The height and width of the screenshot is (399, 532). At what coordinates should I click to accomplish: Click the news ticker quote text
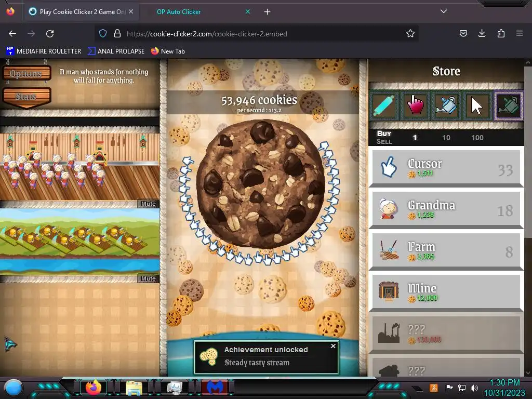pyautogui.click(x=104, y=76)
